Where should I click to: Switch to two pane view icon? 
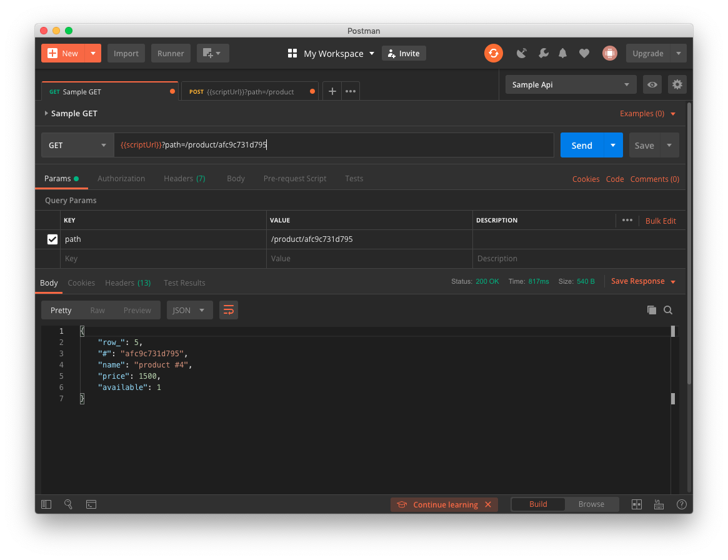click(x=637, y=504)
